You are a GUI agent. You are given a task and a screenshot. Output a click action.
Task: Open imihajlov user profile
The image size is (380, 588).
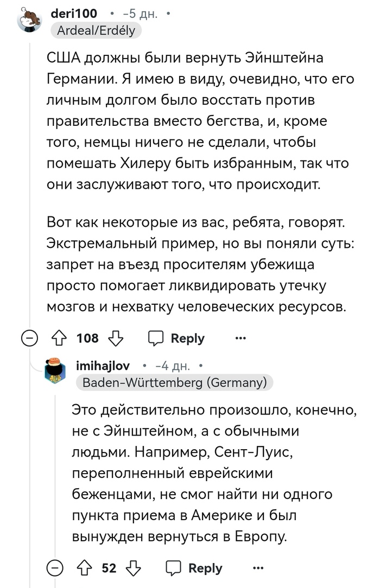click(103, 366)
